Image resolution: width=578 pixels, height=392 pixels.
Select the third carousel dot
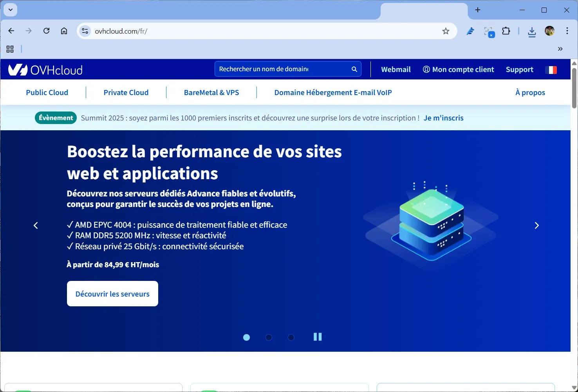click(291, 337)
